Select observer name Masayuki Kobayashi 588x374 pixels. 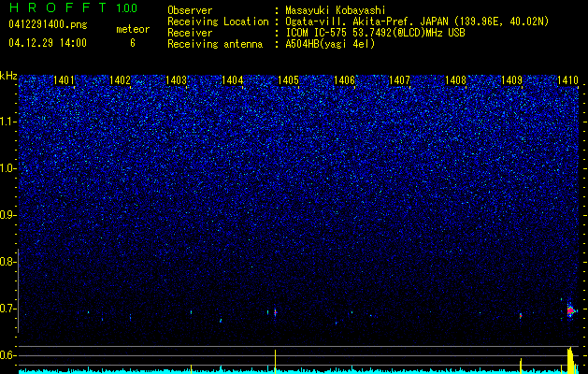[x=336, y=10]
